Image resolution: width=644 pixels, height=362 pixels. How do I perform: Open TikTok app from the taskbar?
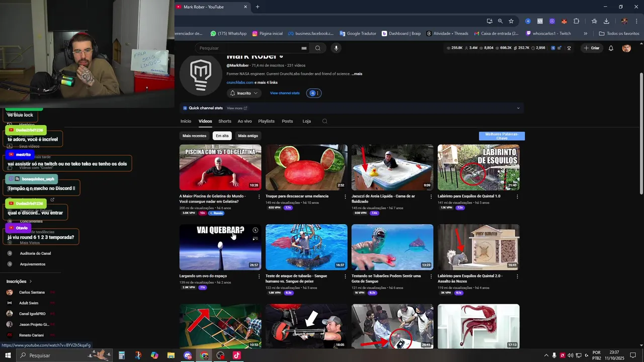click(x=236, y=355)
